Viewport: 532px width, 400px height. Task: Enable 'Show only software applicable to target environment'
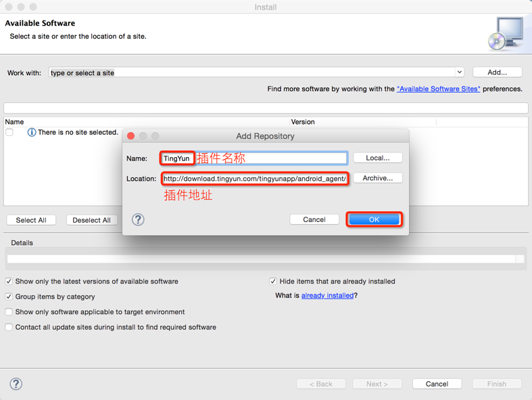(x=9, y=312)
